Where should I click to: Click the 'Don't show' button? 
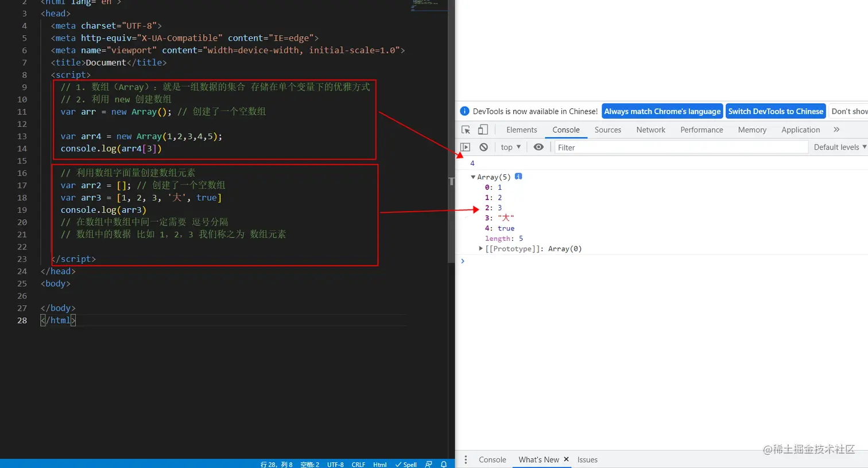point(848,111)
